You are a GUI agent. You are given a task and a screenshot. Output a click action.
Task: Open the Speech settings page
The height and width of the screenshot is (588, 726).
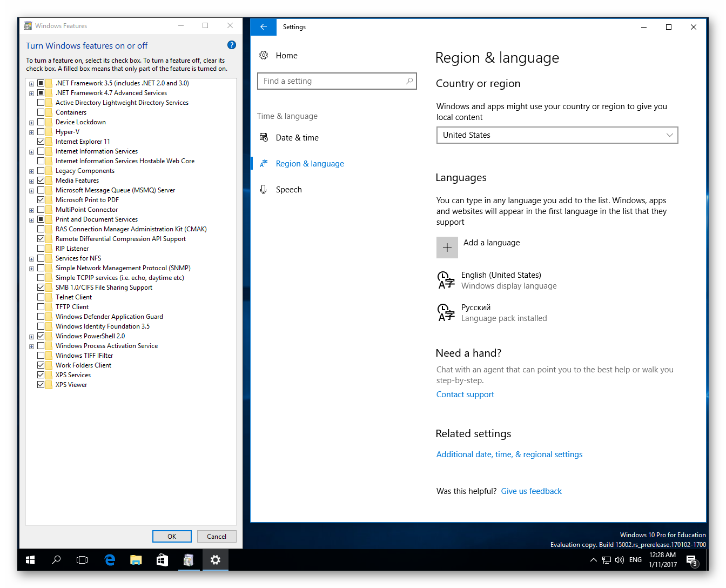pos(288,190)
